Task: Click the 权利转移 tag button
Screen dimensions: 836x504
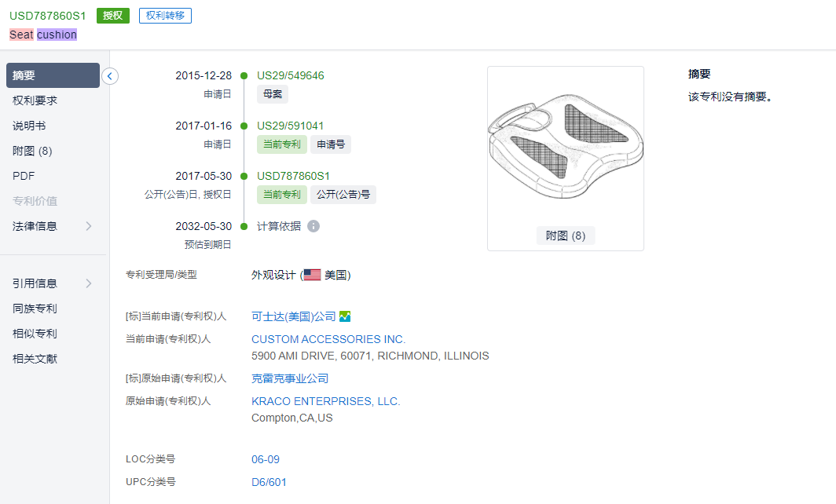Action: (x=165, y=16)
